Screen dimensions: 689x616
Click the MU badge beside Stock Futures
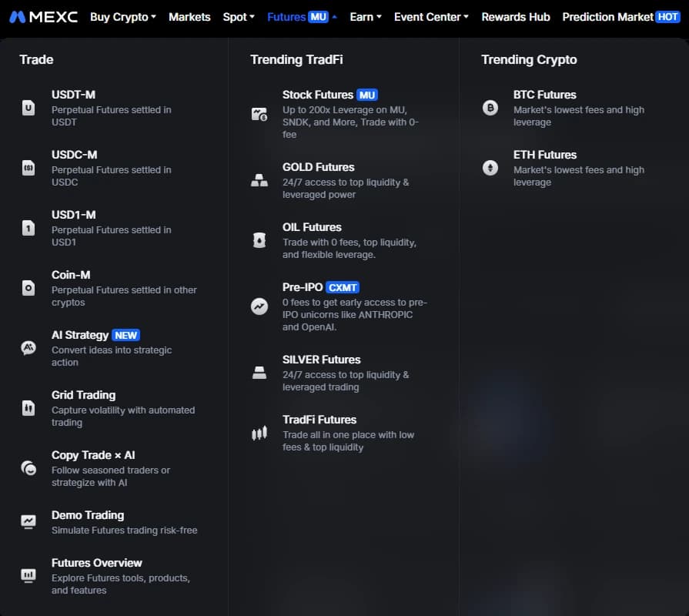click(x=367, y=95)
